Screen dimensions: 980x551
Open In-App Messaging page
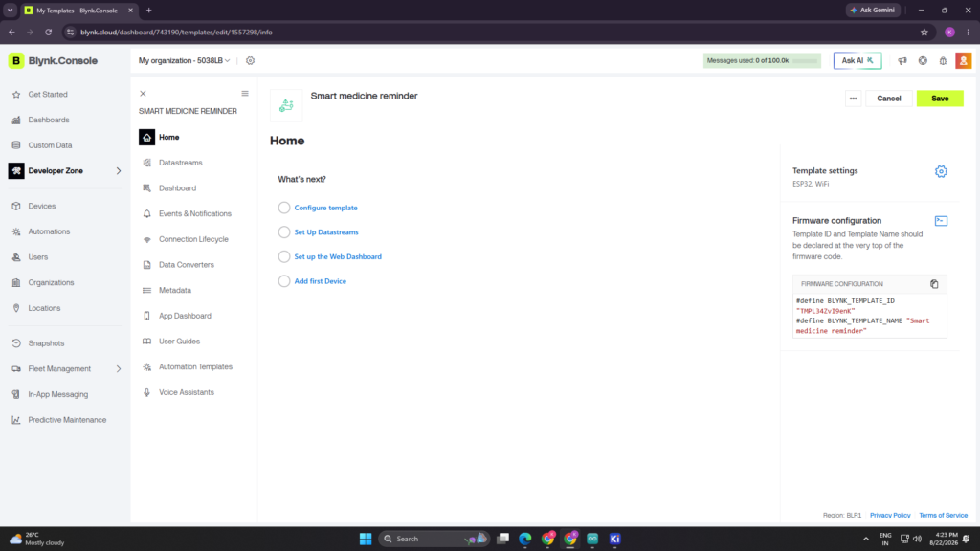coord(57,395)
